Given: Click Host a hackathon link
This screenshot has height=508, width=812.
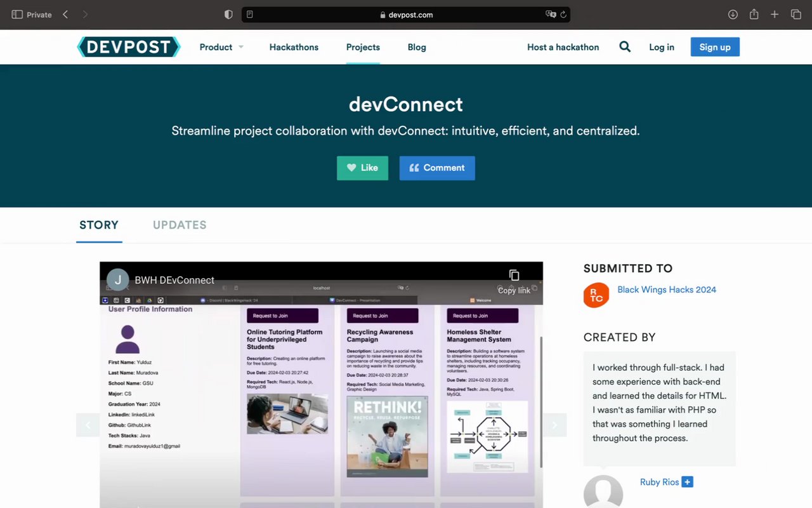Looking at the screenshot, I should 563,47.
